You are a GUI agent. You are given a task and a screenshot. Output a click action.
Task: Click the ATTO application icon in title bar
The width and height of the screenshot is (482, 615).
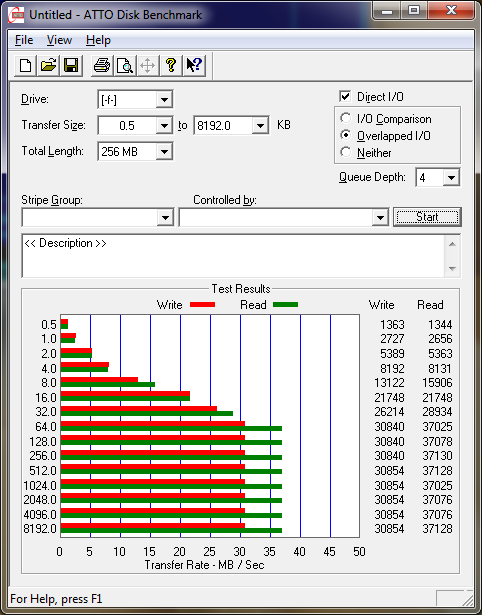tap(16, 15)
